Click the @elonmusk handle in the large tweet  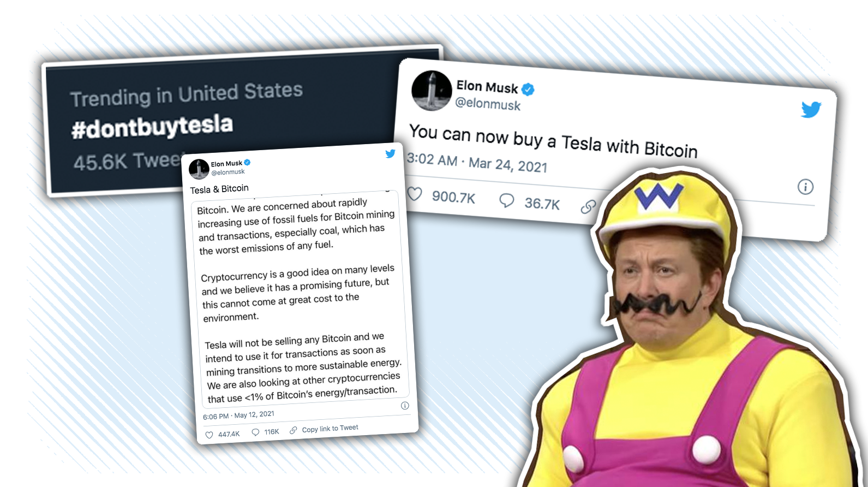pos(488,104)
